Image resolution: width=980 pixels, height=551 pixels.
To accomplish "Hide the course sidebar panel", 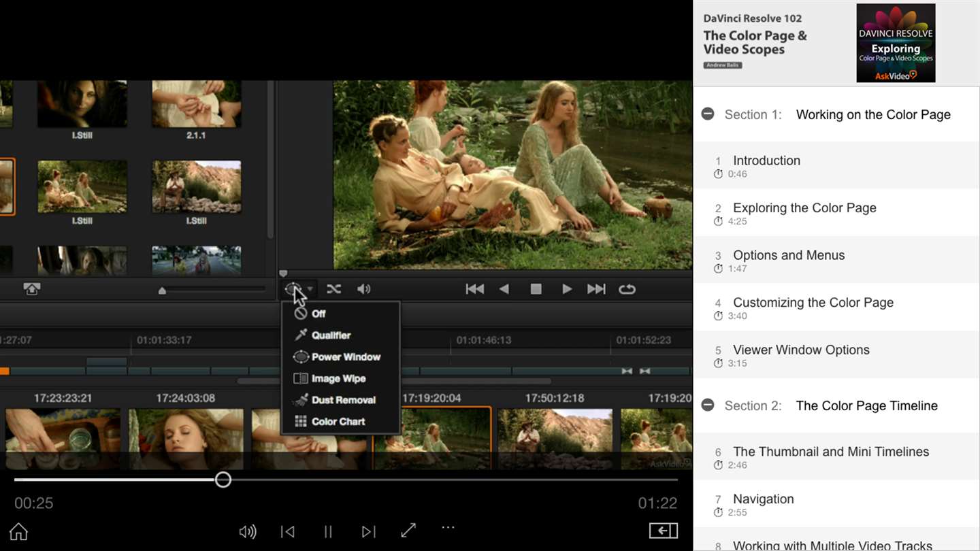I will tap(663, 531).
